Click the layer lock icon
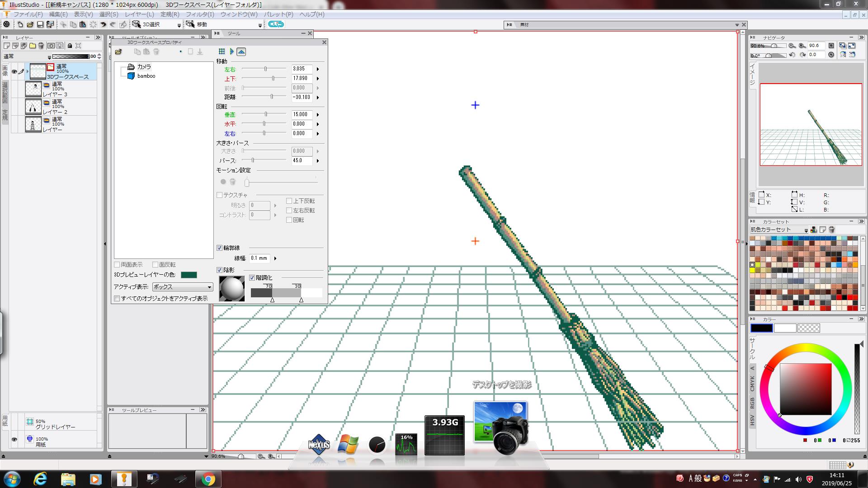The image size is (868, 488). click(x=70, y=46)
